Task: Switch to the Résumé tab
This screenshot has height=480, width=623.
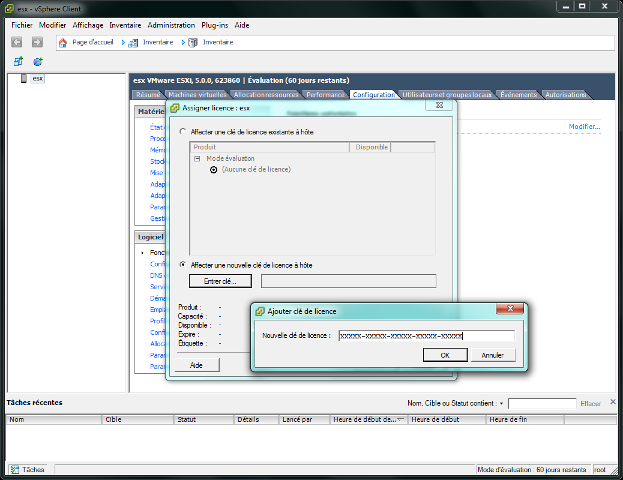Action: pyautogui.click(x=148, y=95)
